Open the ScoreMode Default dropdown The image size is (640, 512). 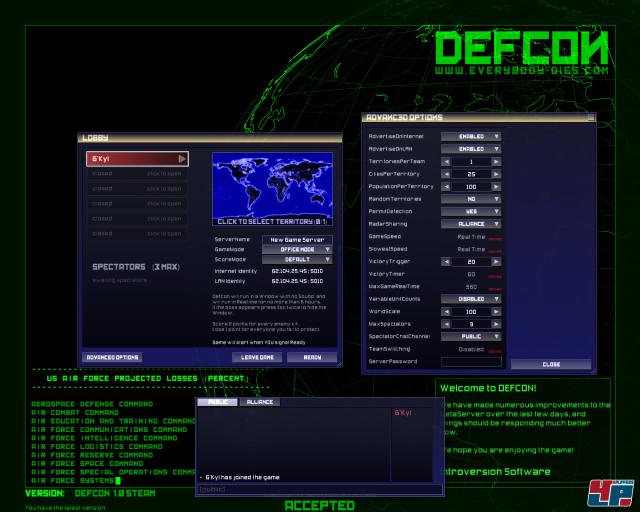tap(297, 260)
